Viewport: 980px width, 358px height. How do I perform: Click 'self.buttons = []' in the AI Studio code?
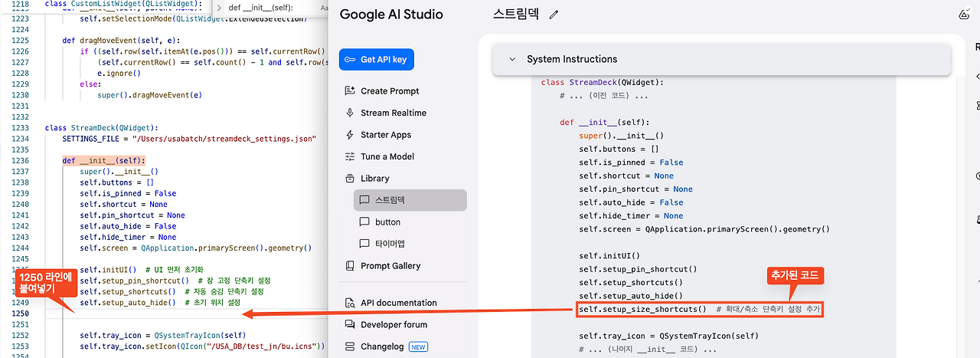pos(619,149)
